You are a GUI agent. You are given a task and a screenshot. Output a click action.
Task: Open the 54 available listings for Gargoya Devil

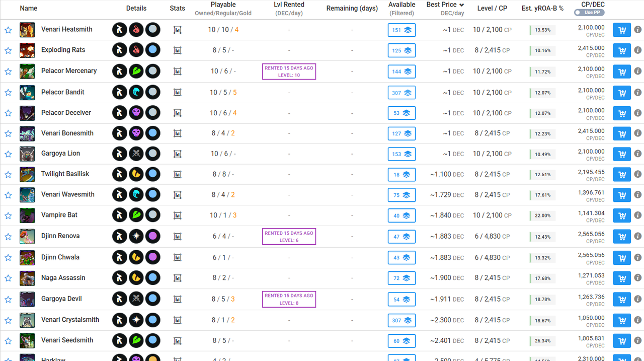point(401,300)
